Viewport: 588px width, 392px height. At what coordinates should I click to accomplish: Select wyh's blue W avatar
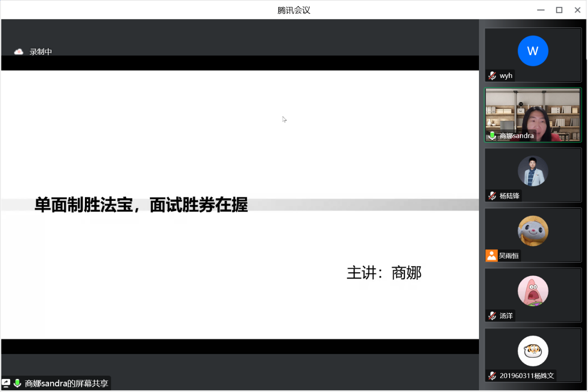[533, 51]
